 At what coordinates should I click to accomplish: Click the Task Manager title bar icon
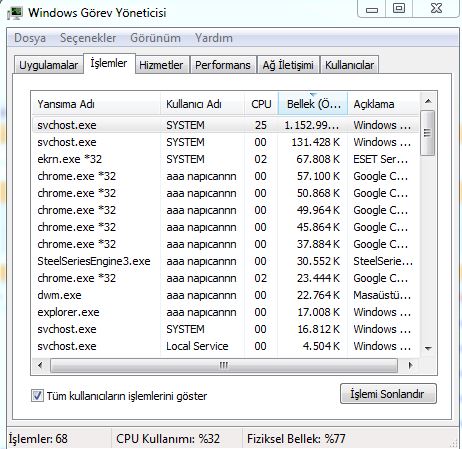[15, 13]
